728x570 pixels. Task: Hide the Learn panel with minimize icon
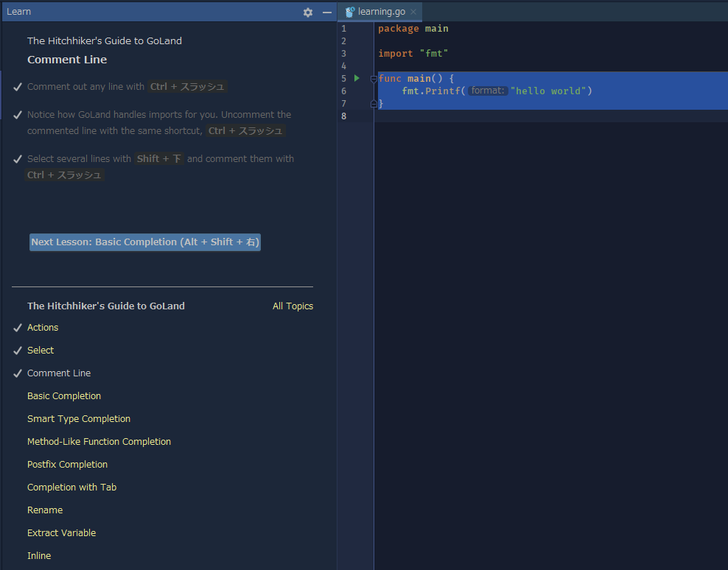click(x=327, y=13)
